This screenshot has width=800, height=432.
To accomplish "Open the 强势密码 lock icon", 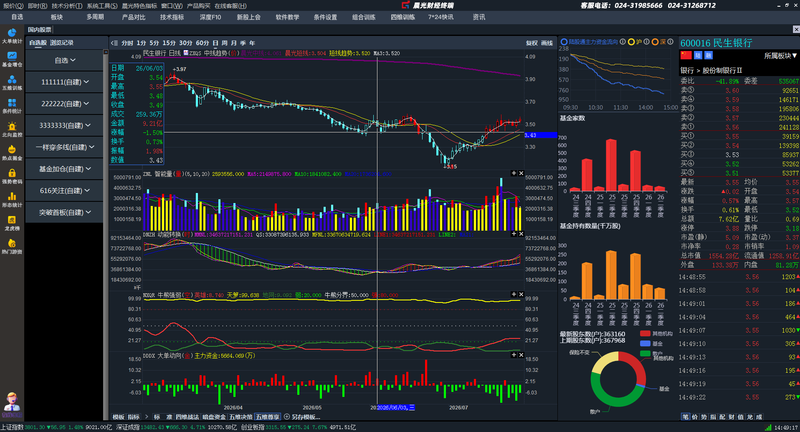I will coord(12,176).
